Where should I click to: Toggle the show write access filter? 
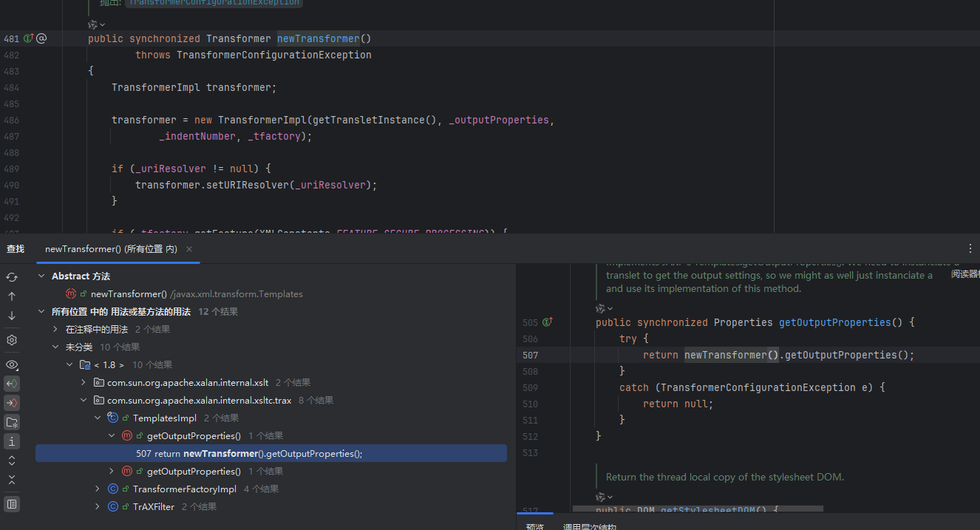(12, 403)
